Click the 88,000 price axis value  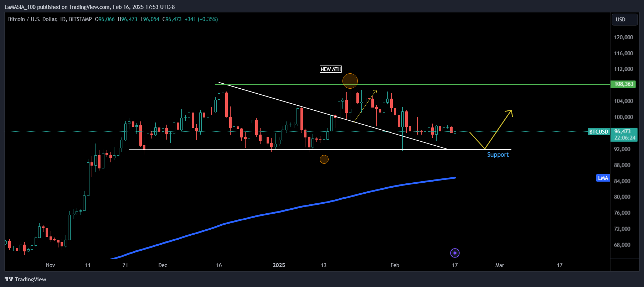pos(622,165)
